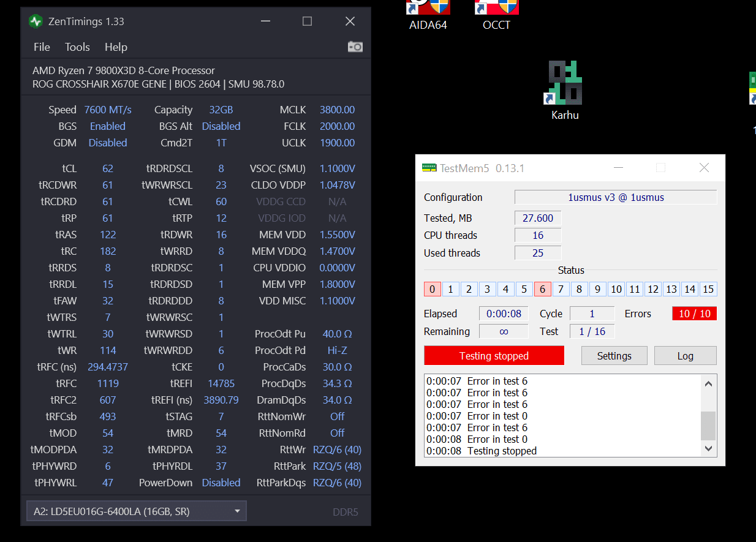756x542 pixels.
Task: Open the File menu in ZenTimings
Action: (42, 47)
